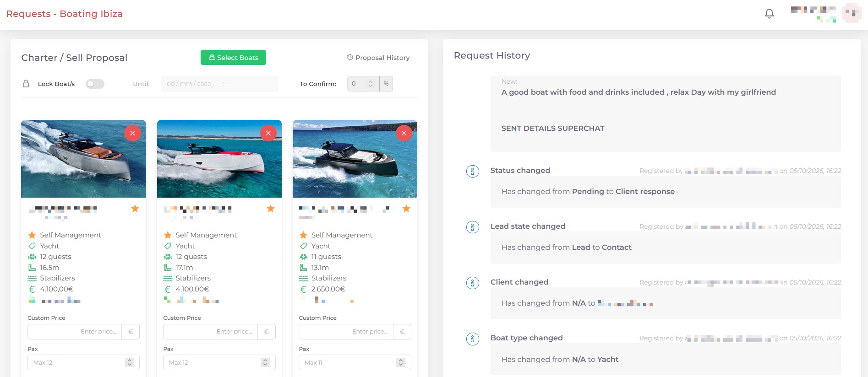Click the red and white boat photo
This screenshot has width=868, height=377.
click(219, 159)
